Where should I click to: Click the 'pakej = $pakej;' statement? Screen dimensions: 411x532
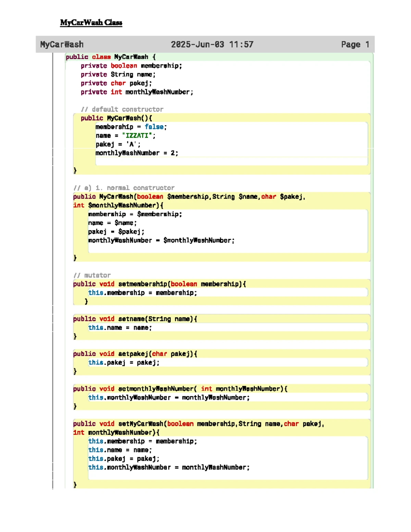point(116,232)
